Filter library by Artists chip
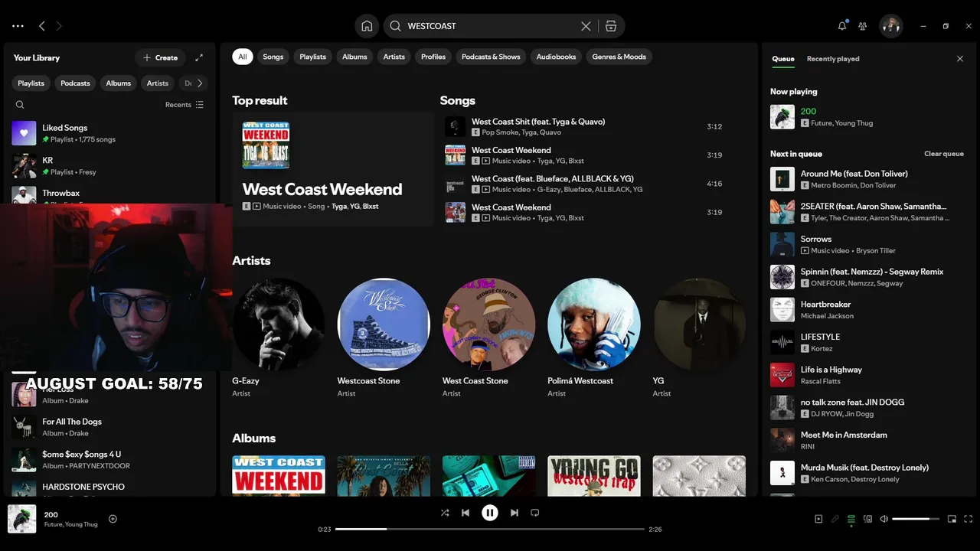The image size is (980, 551). pos(158,83)
